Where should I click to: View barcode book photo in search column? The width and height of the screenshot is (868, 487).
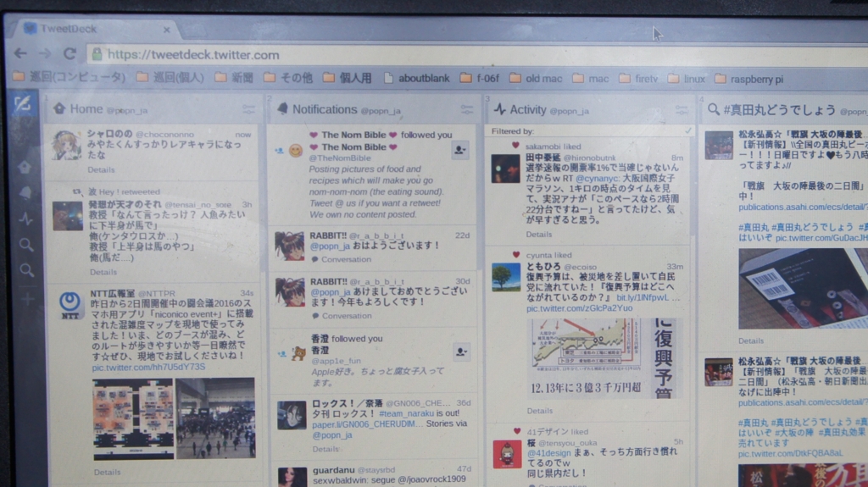pyautogui.click(x=804, y=289)
